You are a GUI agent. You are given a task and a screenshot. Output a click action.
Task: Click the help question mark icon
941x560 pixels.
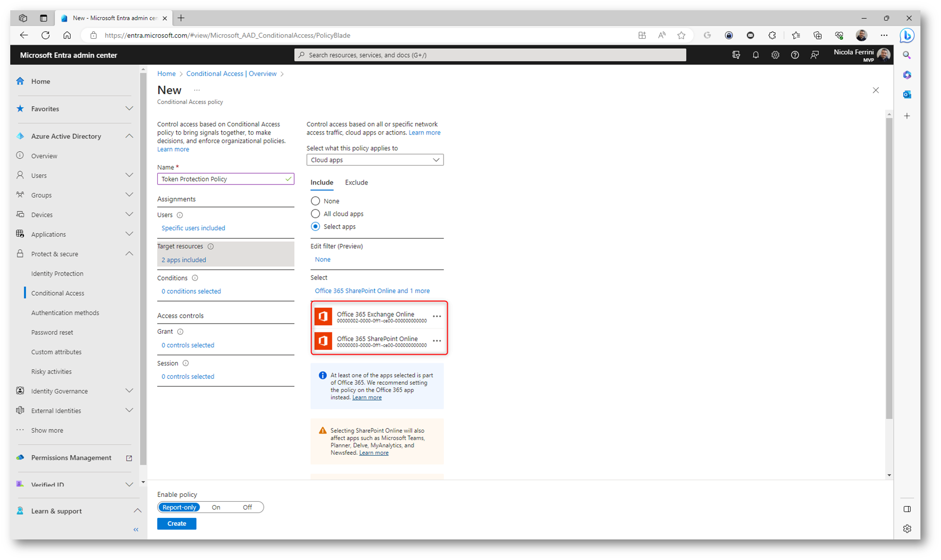point(795,55)
